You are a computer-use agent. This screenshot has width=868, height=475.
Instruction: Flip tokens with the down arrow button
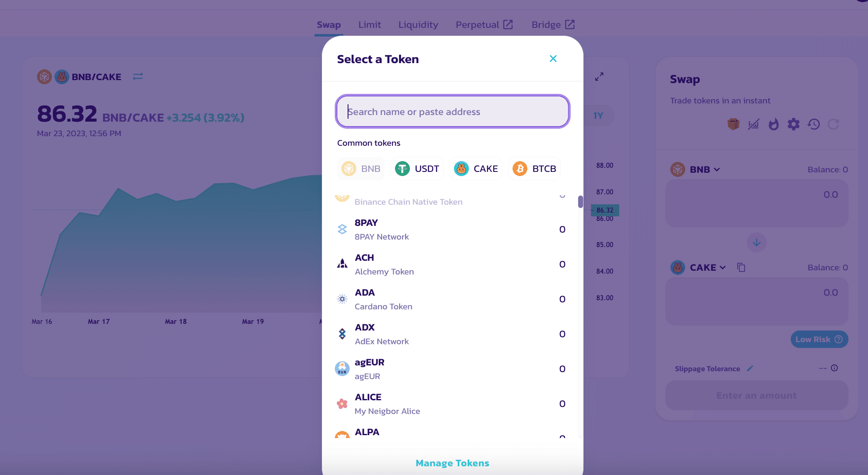(x=756, y=242)
